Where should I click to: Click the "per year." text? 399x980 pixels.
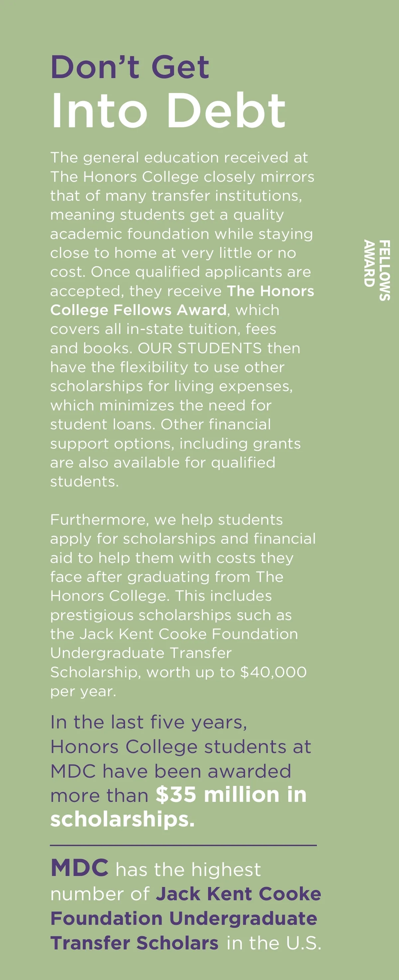(x=83, y=691)
